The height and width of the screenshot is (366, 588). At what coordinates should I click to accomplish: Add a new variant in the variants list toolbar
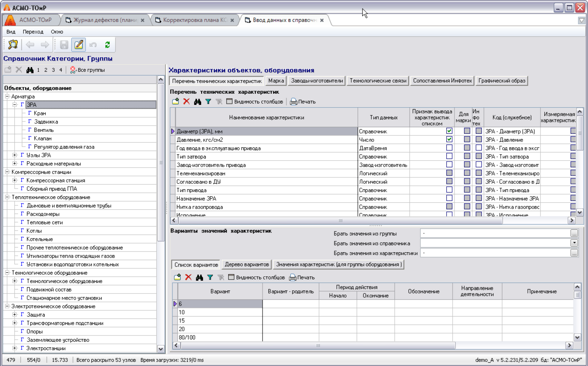[x=177, y=277]
